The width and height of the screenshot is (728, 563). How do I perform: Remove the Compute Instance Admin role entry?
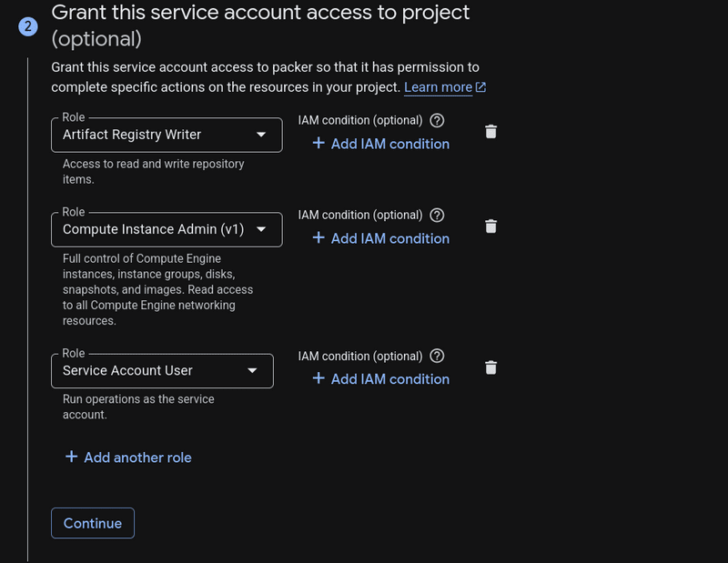tap(490, 226)
